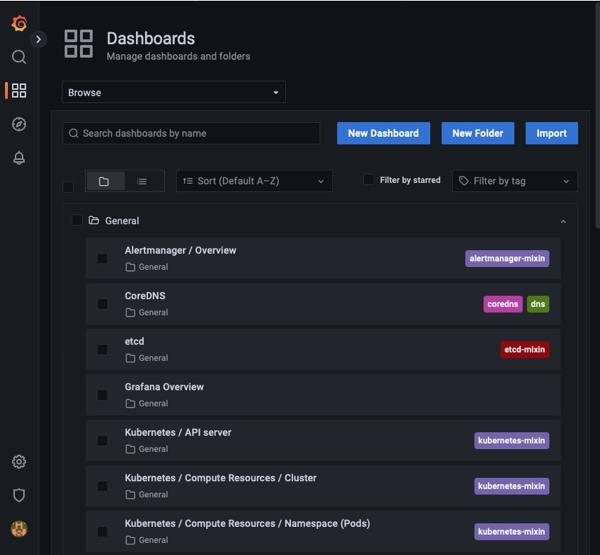Select the CoreDNS row checkbox
The height and width of the screenshot is (555, 600).
[x=102, y=304]
